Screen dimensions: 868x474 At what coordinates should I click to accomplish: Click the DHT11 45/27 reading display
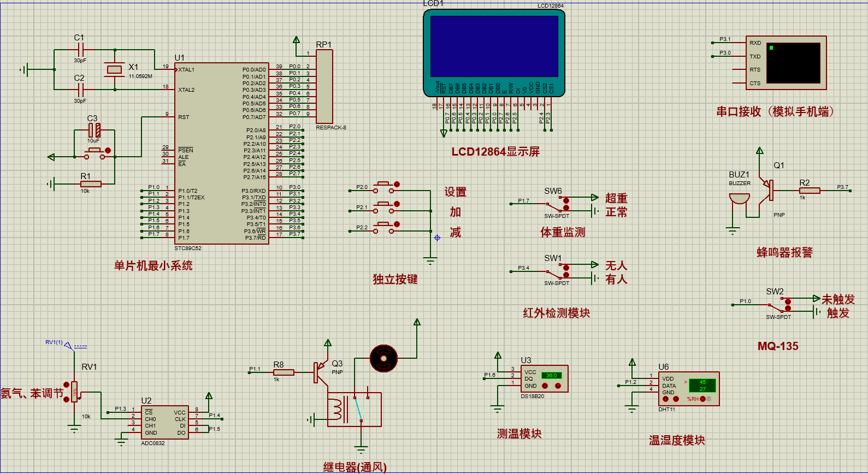point(702,386)
